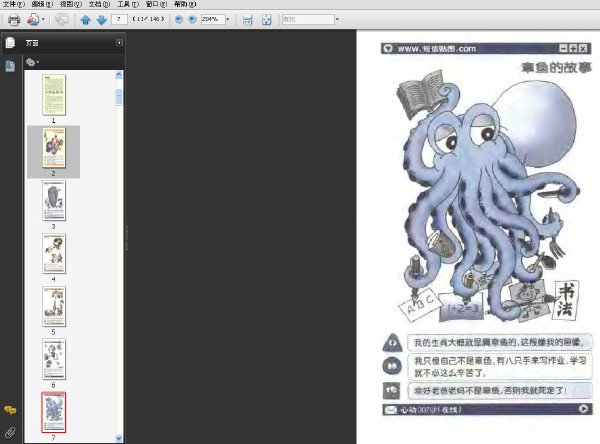This screenshot has width=600, height=444.
Task: Click the square icon beside third message bubble
Action: click(391, 390)
